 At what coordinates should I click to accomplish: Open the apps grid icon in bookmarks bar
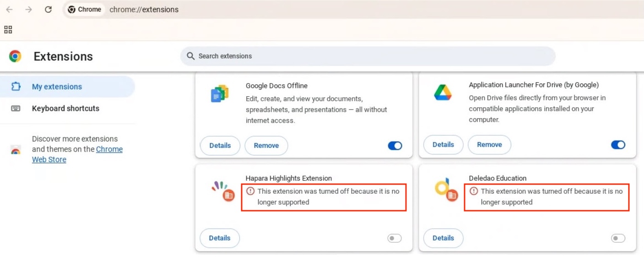pyautogui.click(x=8, y=30)
